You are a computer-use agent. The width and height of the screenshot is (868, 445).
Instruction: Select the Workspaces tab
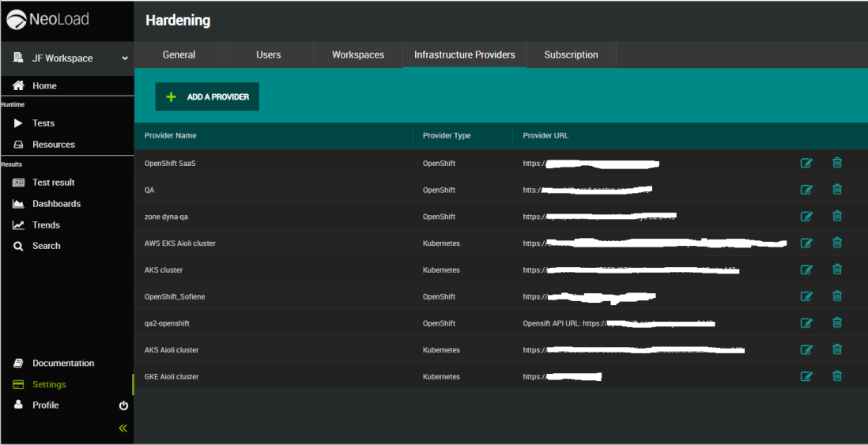pos(357,55)
